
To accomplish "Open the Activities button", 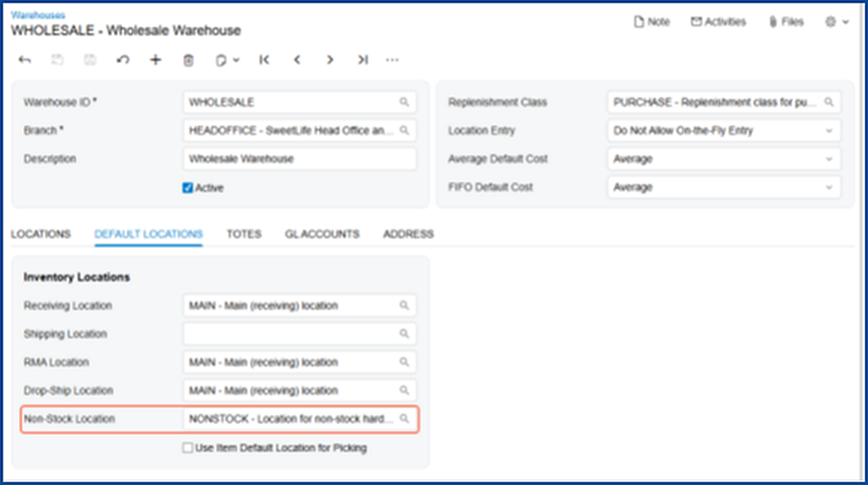I will click(x=718, y=22).
